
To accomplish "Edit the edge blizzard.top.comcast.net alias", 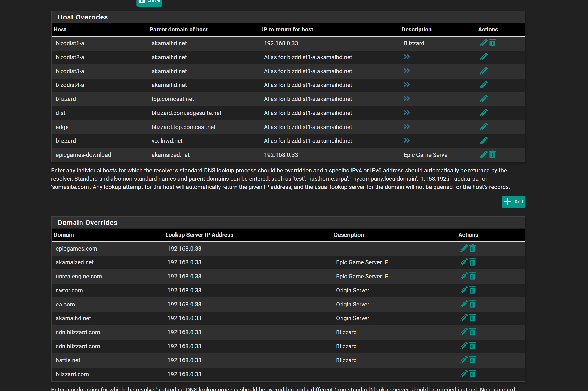I will click(484, 127).
